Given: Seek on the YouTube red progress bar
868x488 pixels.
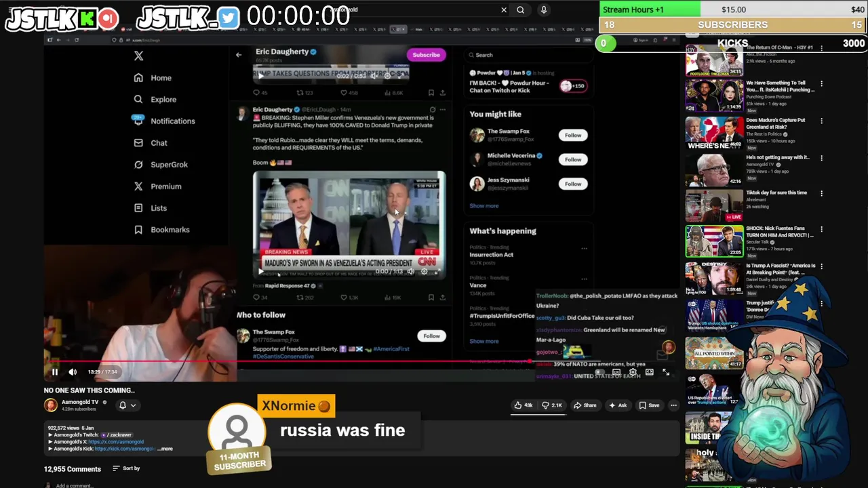Looking at the screenshot, I should coord(361,361).
